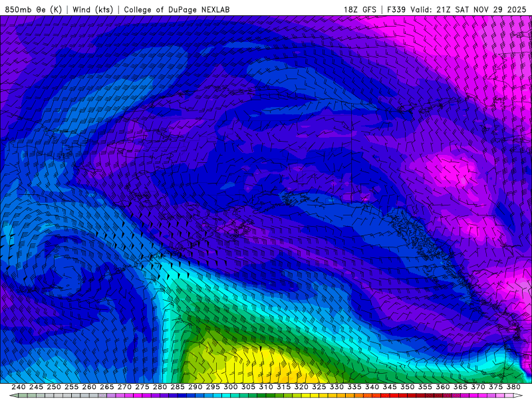Click the 340 color scale label
The height and width of the screenshot is (399, 532).
372,387
